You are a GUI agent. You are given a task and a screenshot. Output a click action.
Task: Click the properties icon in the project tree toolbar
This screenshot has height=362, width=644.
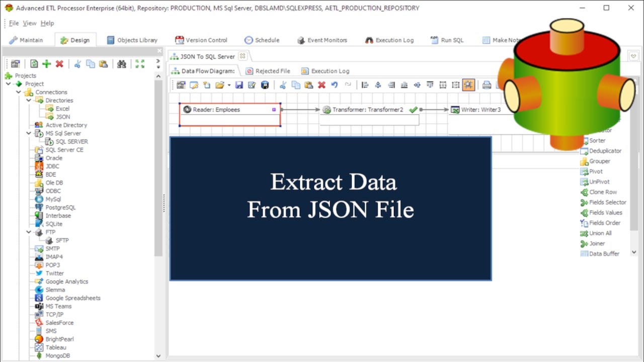pos(16,64)
